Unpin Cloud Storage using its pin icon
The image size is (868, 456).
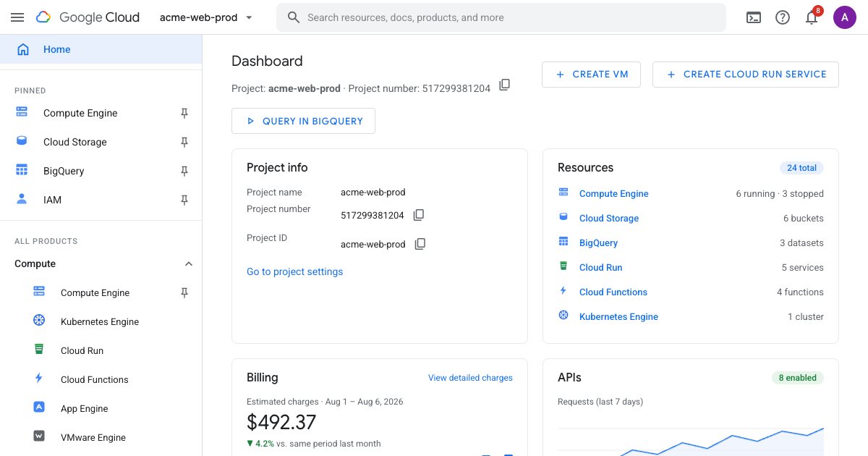pos(184,142)
